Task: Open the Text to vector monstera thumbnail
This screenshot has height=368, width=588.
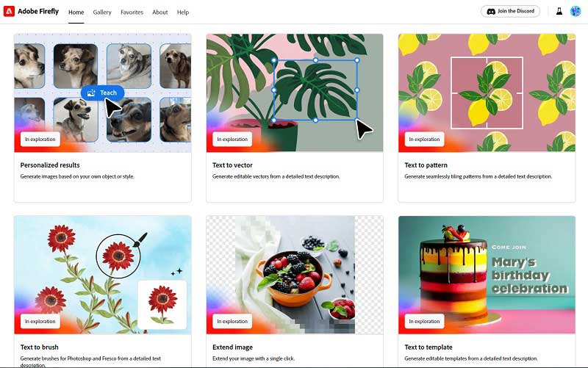Action: pos(295,93)
